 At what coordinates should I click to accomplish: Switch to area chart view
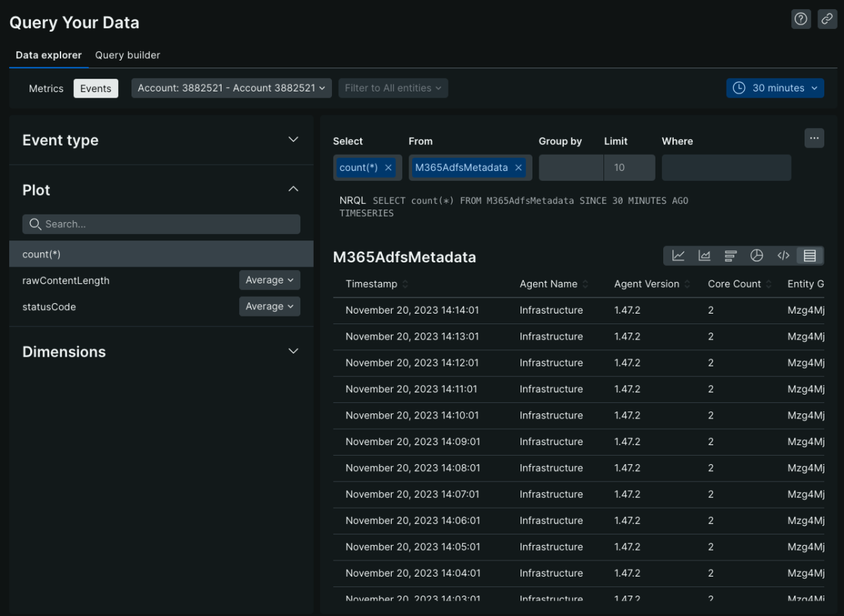coord(704,256)
